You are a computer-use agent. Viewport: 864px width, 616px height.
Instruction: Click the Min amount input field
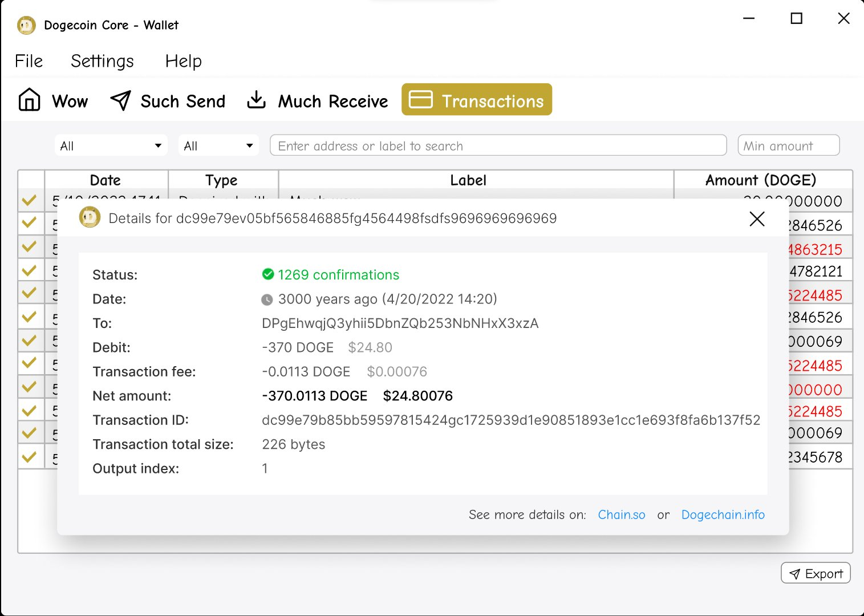pos(788,145)
